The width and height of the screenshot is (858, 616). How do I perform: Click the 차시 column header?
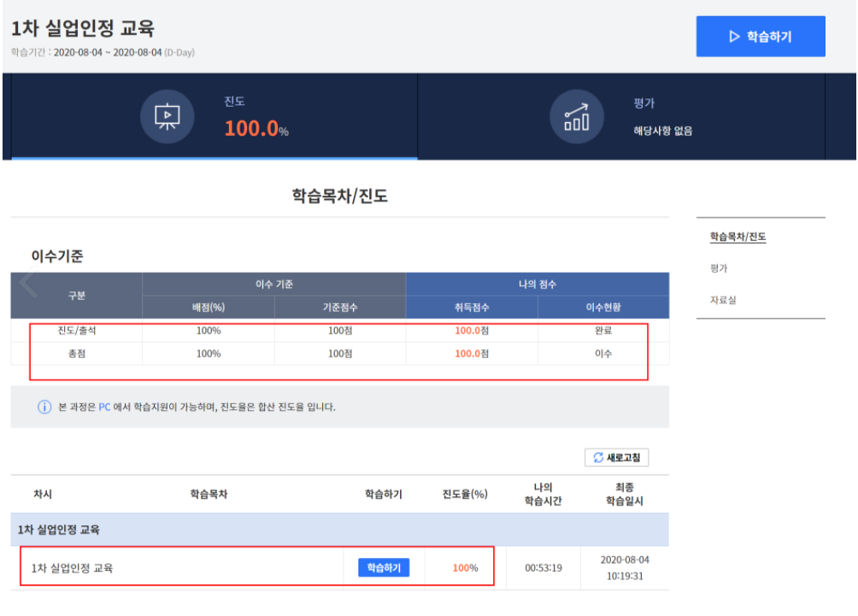pyautogui.click(x=43, y=494)
